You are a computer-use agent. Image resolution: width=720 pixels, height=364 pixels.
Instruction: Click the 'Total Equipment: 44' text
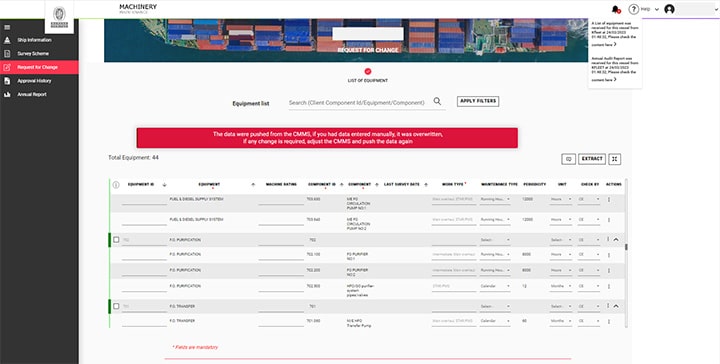133,157
